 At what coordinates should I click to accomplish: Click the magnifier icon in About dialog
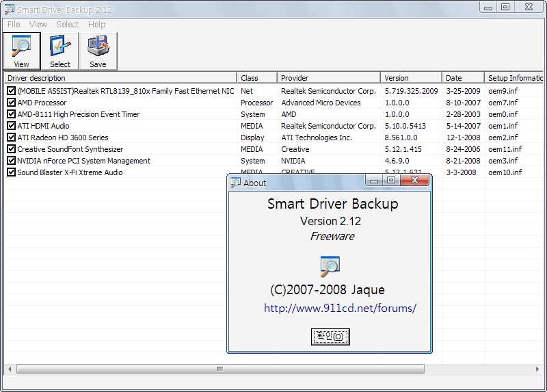pyautogui.click(x=330, y=266)
